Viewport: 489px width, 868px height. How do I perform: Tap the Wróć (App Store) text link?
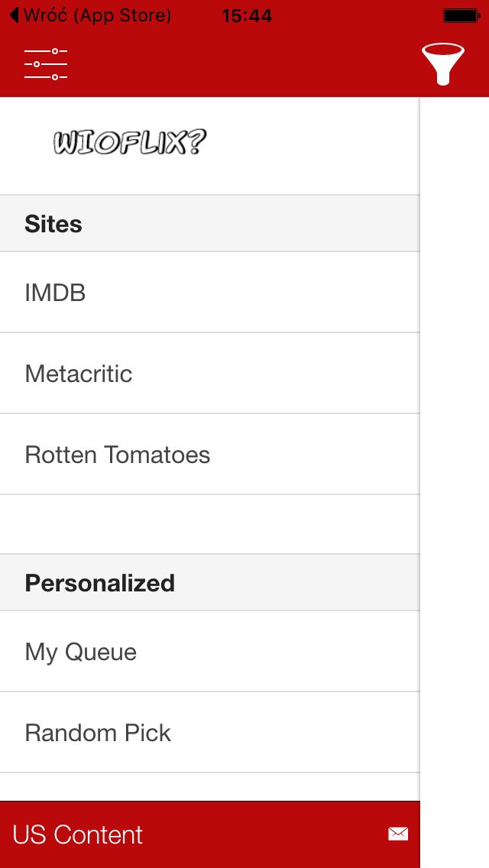[98, 15]
